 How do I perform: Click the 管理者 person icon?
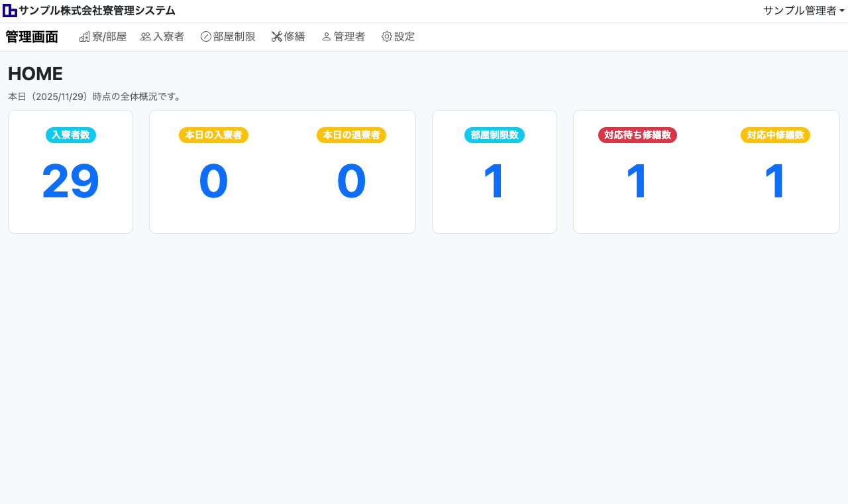click(325, 36)
